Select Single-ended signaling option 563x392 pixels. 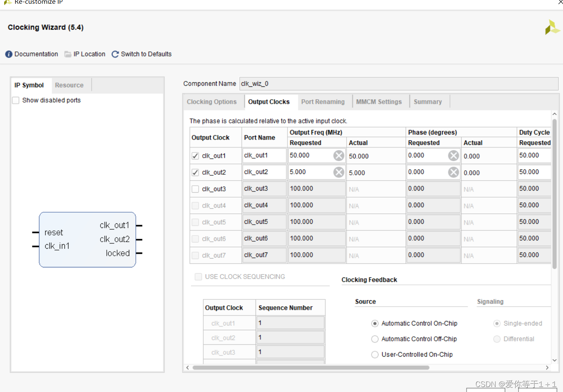(497, 323)
